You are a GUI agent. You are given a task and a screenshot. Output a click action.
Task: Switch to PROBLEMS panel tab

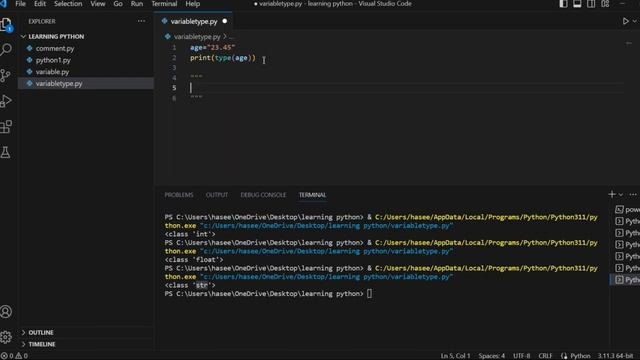point(179,195)
